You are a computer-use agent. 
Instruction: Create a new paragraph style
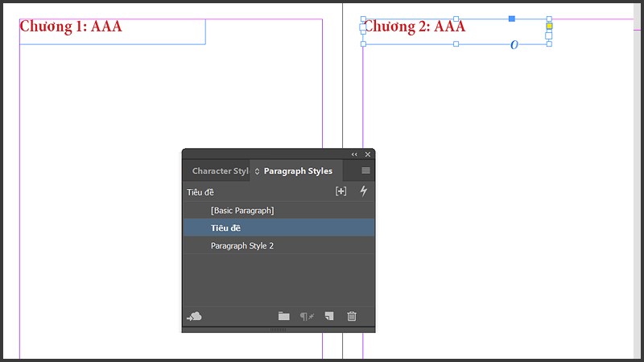coord(329,316)
